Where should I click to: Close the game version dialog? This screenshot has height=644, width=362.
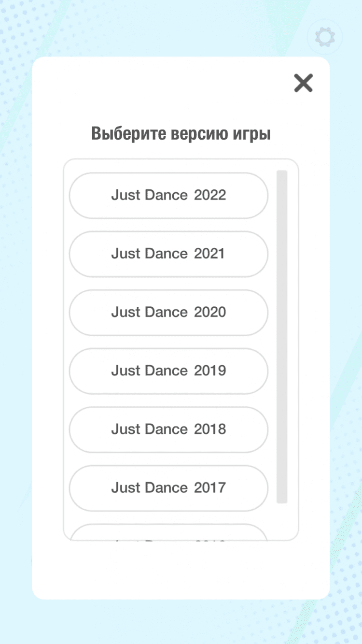coord(304,83)
